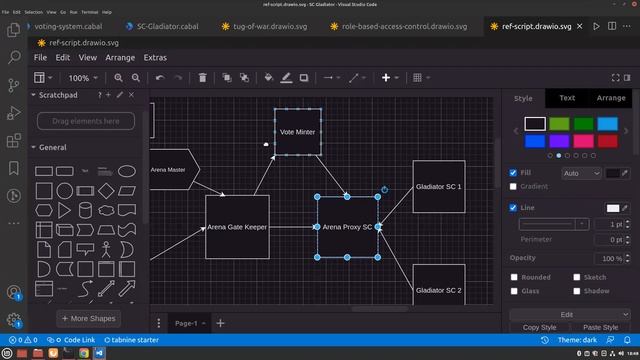Enable the Gradient checkbox

point(513,187)
